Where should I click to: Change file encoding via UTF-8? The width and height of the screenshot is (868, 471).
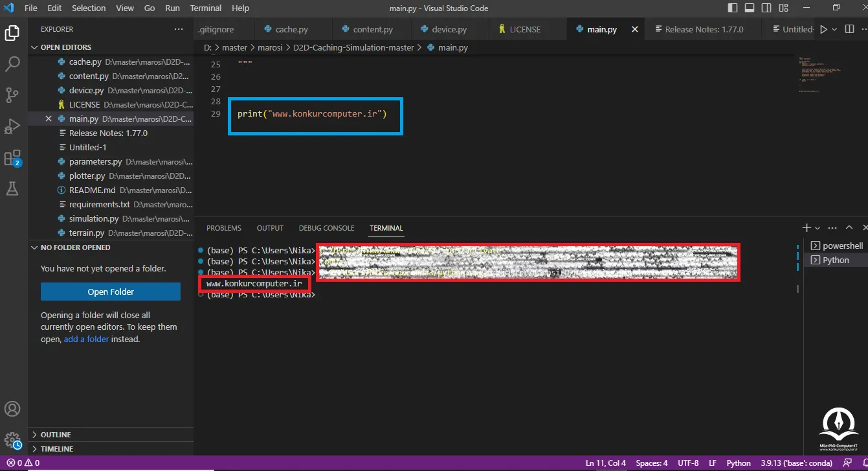tap(688, 463)
